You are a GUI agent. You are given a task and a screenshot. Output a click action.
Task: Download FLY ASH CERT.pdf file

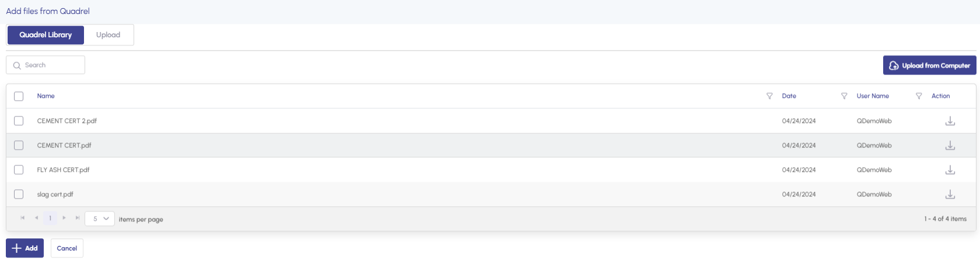(x=950, y=170)
